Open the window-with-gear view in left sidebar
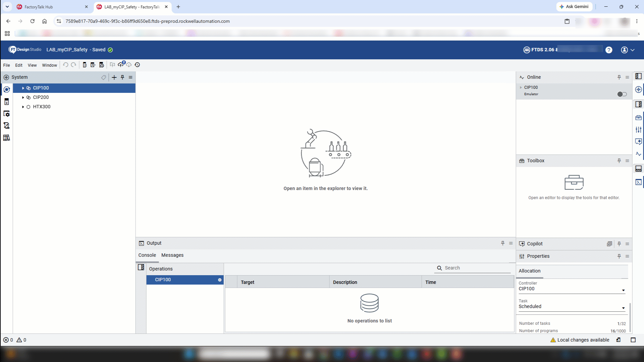The width and height of the screenshot is (644, 362). coord(7,114)
